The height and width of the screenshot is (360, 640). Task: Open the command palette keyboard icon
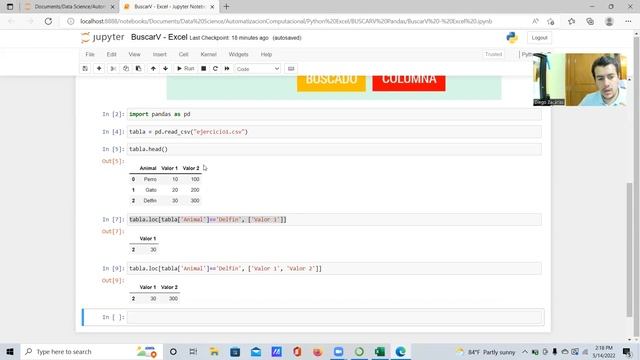[291, 69]
